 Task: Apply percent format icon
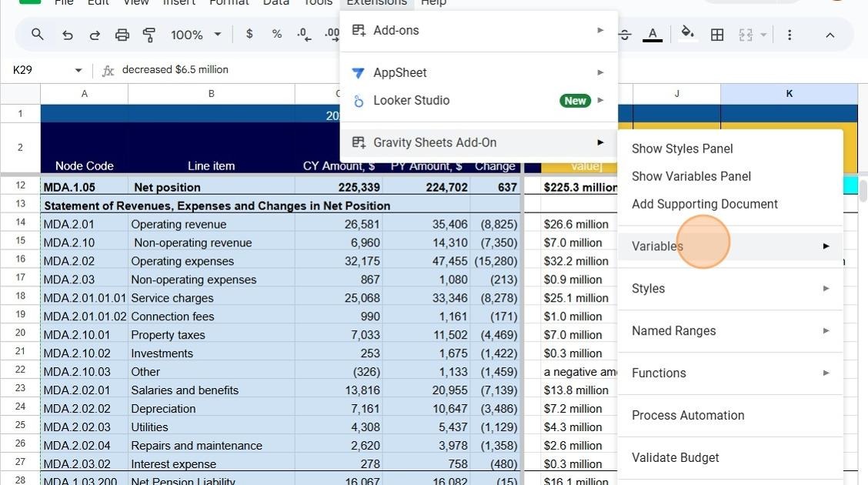[277, 35]
